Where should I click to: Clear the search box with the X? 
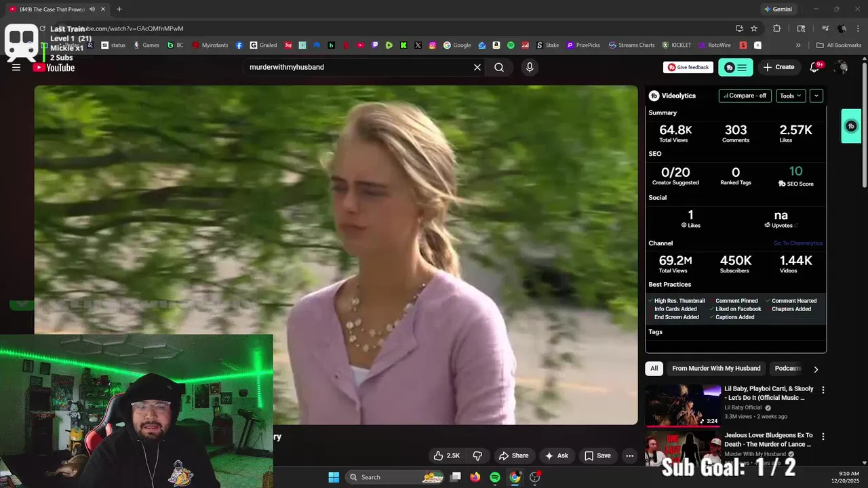(477, 67)
